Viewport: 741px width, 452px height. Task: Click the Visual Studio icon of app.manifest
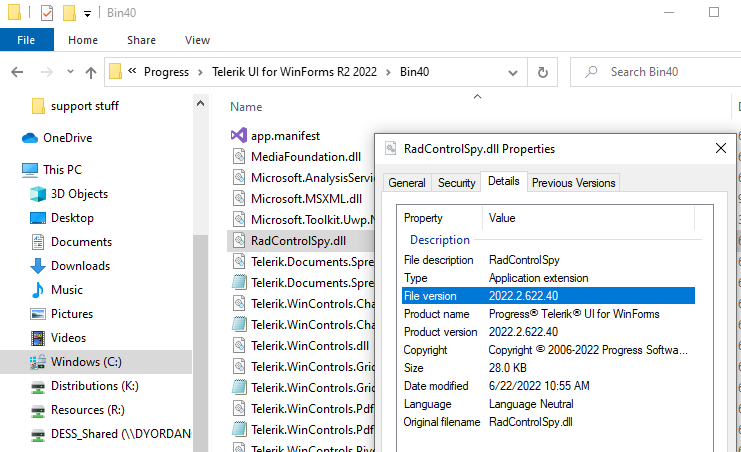coord(239,136)
